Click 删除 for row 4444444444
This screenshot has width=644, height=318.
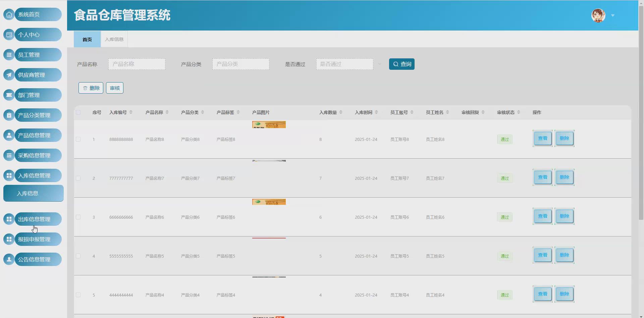coord(565,294)
